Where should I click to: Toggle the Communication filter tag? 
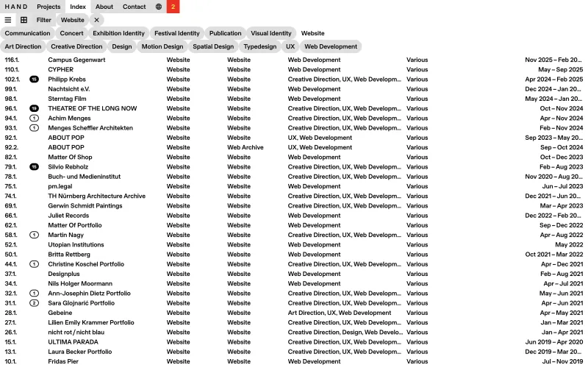pyautogui.click(x=27, y=33)
